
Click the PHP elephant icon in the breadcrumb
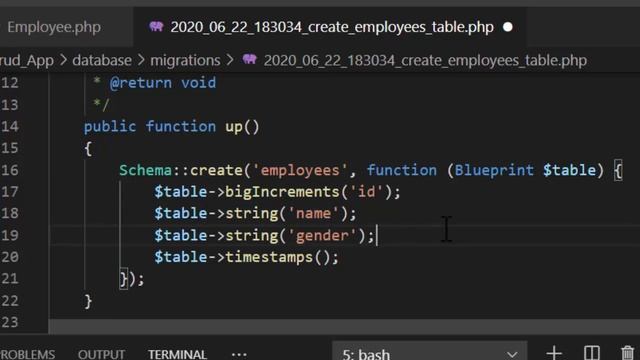[250, 60]
